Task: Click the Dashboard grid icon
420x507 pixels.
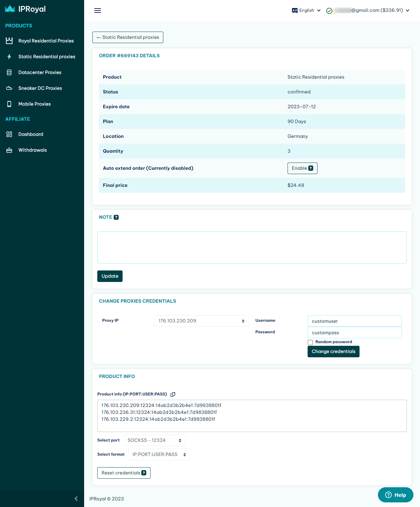Action: [x=9, y=134]
